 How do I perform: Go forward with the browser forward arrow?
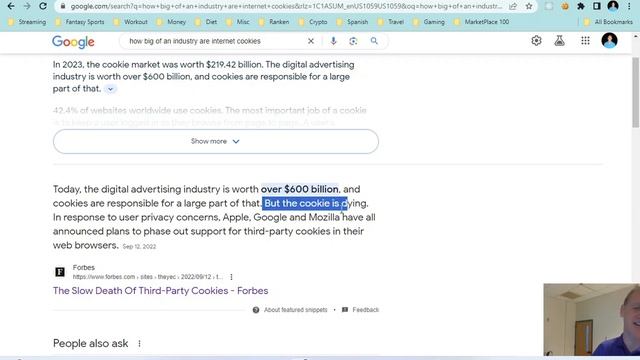tap(27, 6)
